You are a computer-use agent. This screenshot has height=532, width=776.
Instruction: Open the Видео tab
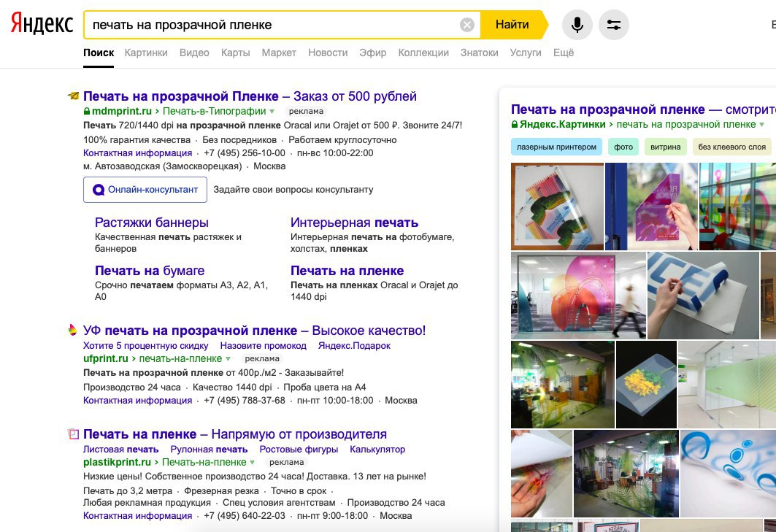pyautogui.click(x=194, y=53)
